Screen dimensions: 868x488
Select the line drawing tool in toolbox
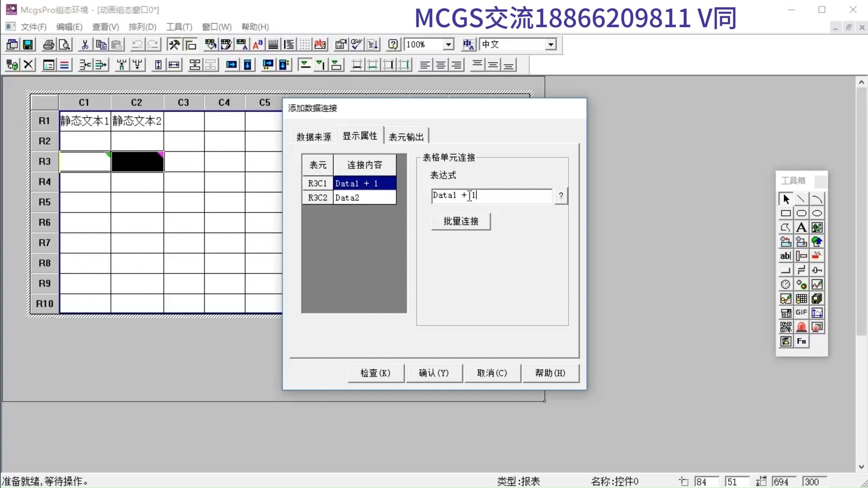(x=801, y=199)
